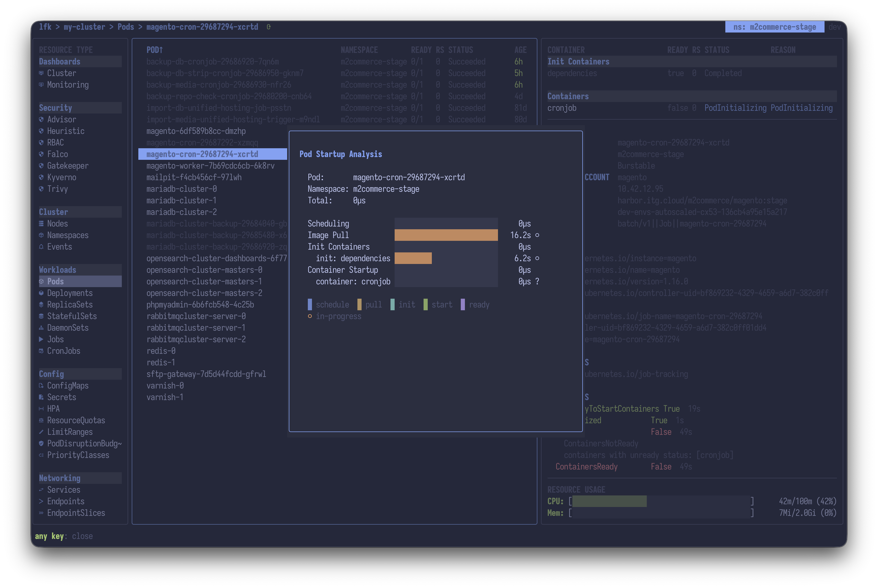Click the ResourceQuotas icon
The height and width of the screenshot is (588, 878).
coord(41,420)
